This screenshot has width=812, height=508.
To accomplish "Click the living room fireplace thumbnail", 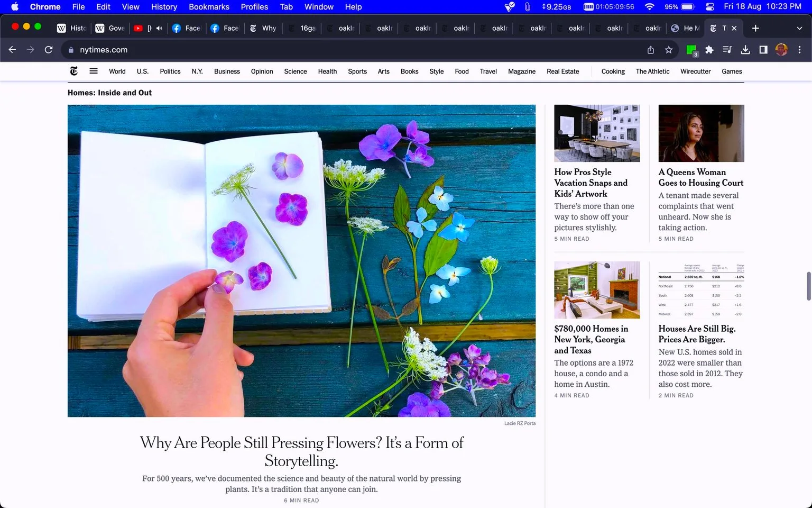I will pos(597,290).
